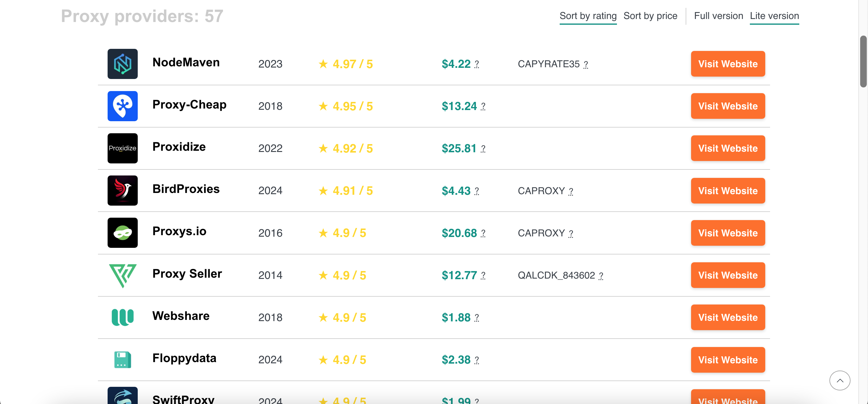Switch to Full version view

[x=718, y=16]
